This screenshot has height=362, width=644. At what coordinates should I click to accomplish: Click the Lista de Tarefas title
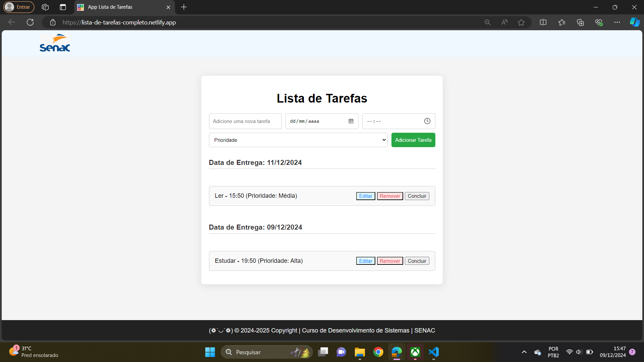tap(322, 98)
